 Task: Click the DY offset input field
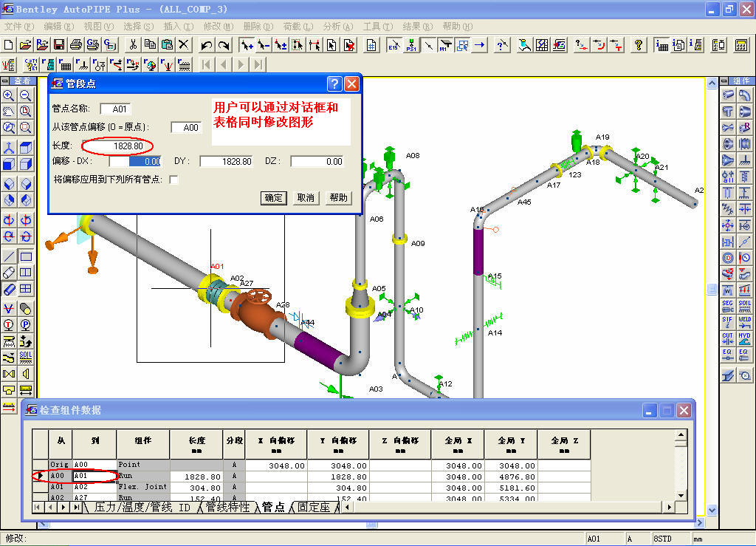[226, 161]
